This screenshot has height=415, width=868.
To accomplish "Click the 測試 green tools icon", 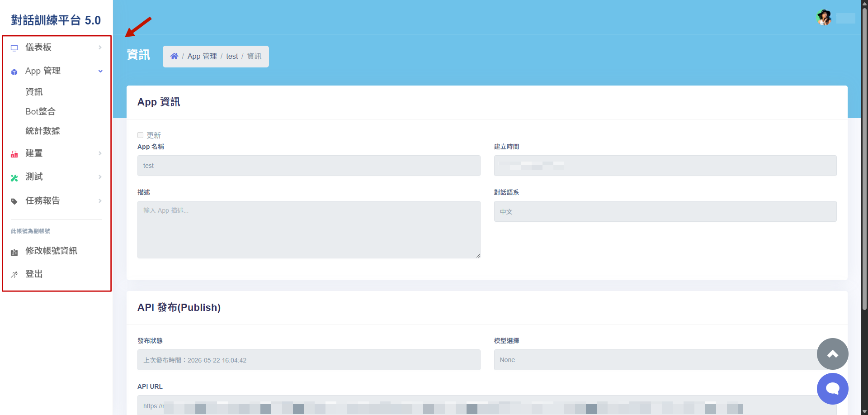I will [14, 178].
